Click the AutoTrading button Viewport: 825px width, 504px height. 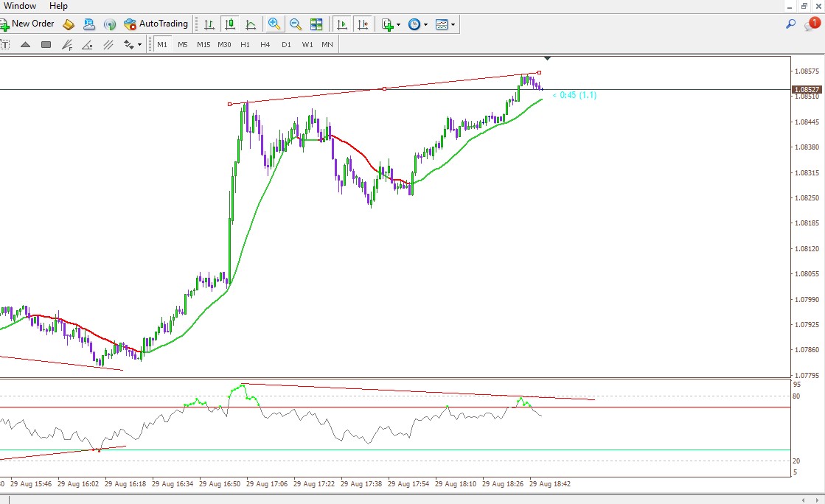(x=156, y=24)
